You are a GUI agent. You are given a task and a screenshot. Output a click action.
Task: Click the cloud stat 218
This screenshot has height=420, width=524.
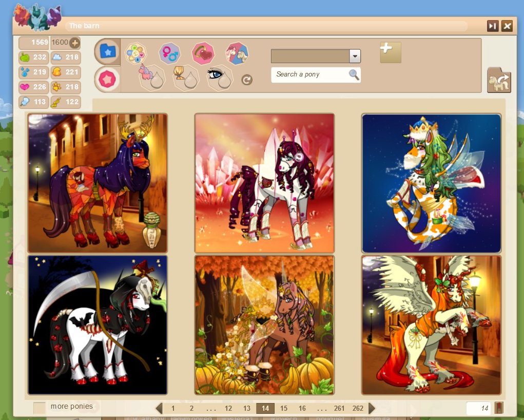coord(66,57)
